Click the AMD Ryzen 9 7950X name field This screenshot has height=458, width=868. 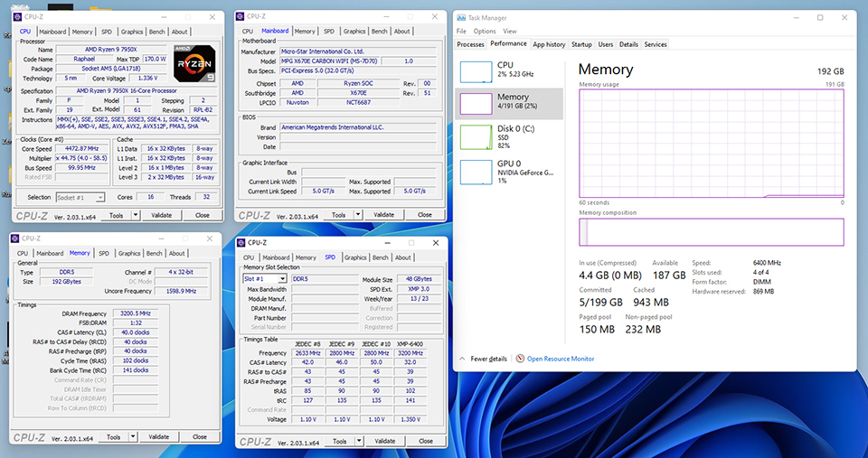(112, 49)
